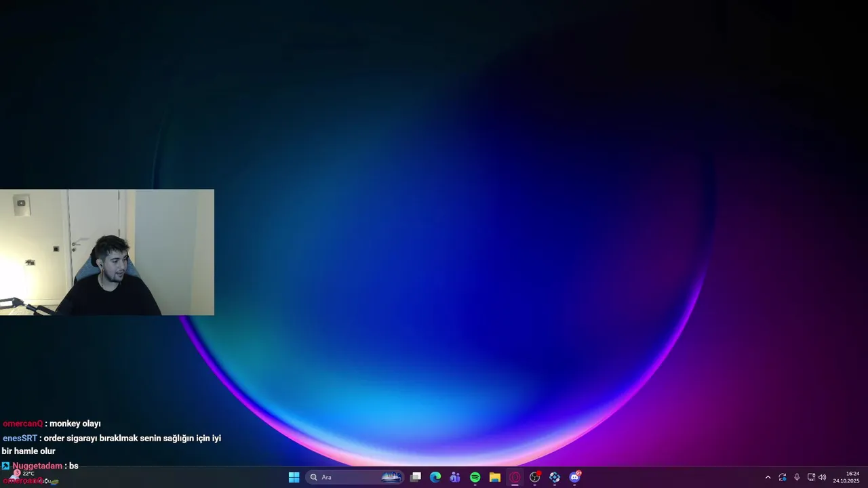Open Task View on the taskbar

(x=416, y=477)
